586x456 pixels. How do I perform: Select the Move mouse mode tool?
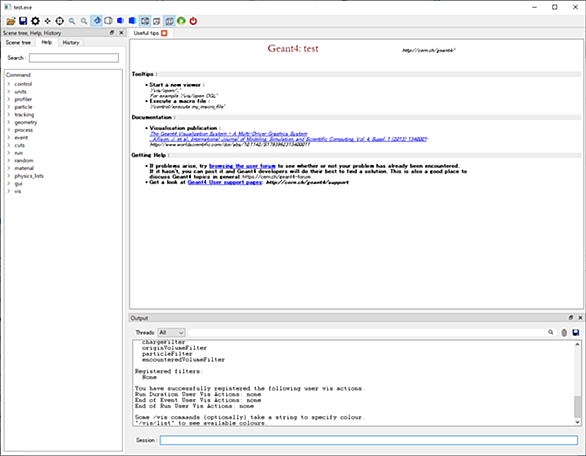(x=47, y=21)
